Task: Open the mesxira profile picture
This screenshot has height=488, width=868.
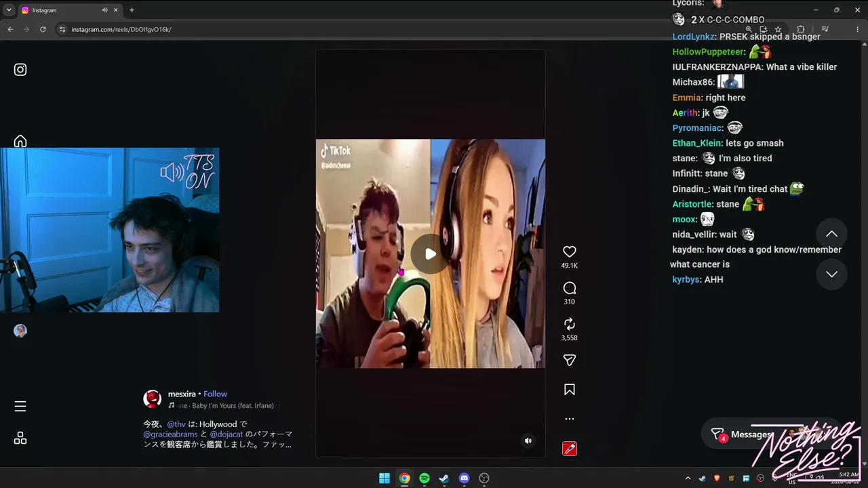Action: pos(153,399)
